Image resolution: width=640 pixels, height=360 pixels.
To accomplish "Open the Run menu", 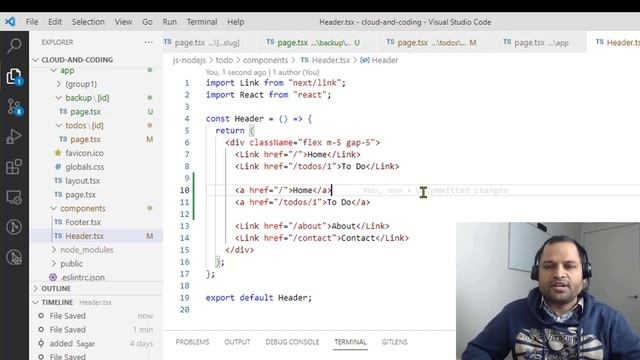I will click(x=170, y=22).
